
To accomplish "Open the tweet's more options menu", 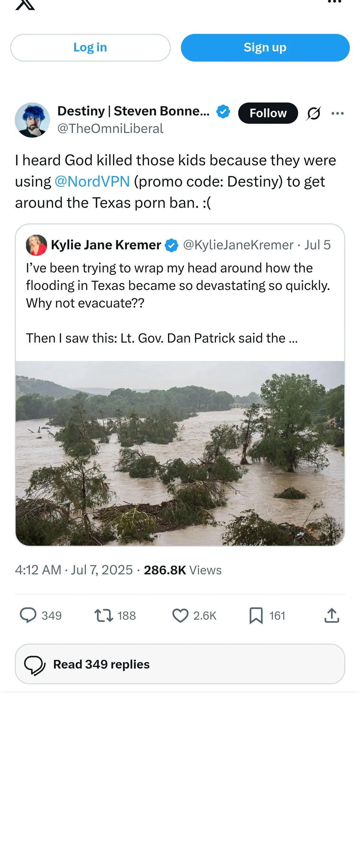I will click(337, 113).
